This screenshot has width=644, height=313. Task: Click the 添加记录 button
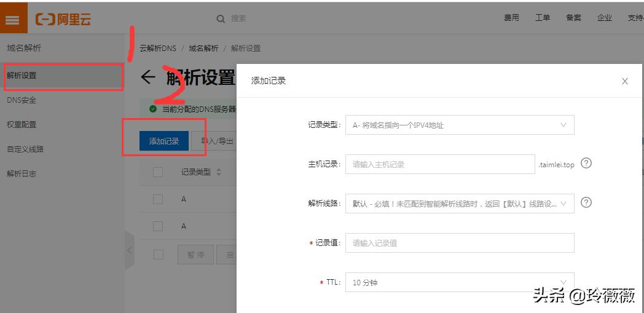click(x=164, y=141)
